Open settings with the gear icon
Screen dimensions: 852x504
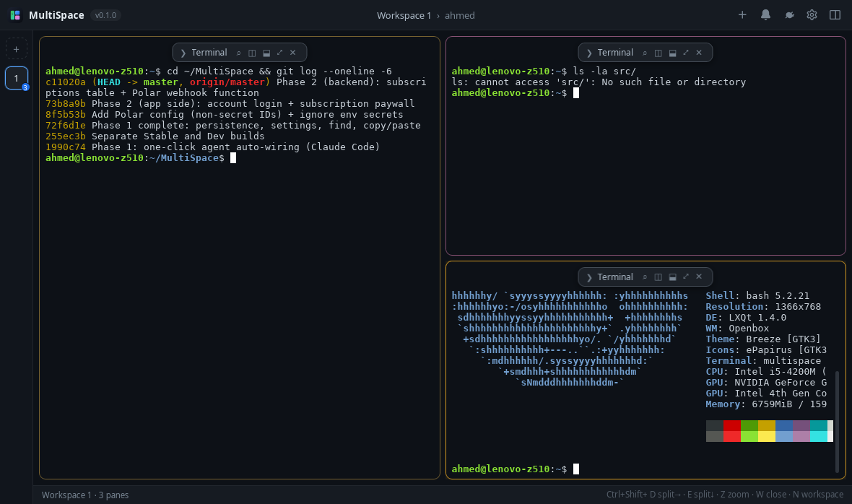point(812,15)
